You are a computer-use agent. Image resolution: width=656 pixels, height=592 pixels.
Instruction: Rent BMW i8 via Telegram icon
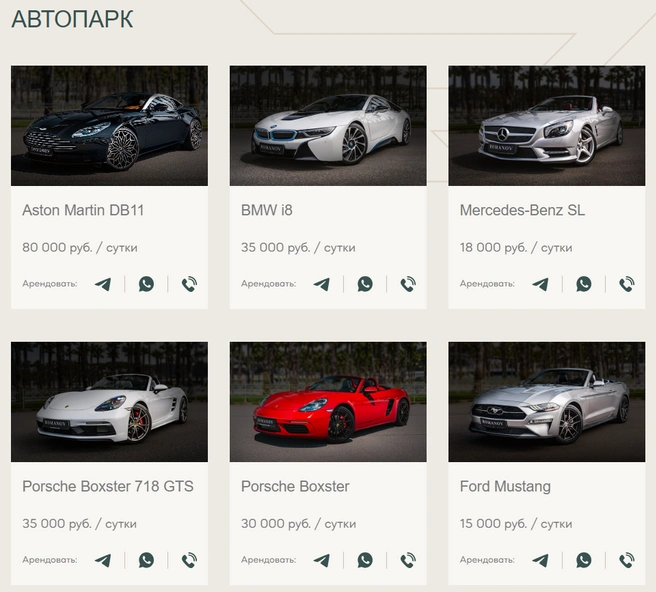pos(322,284)
